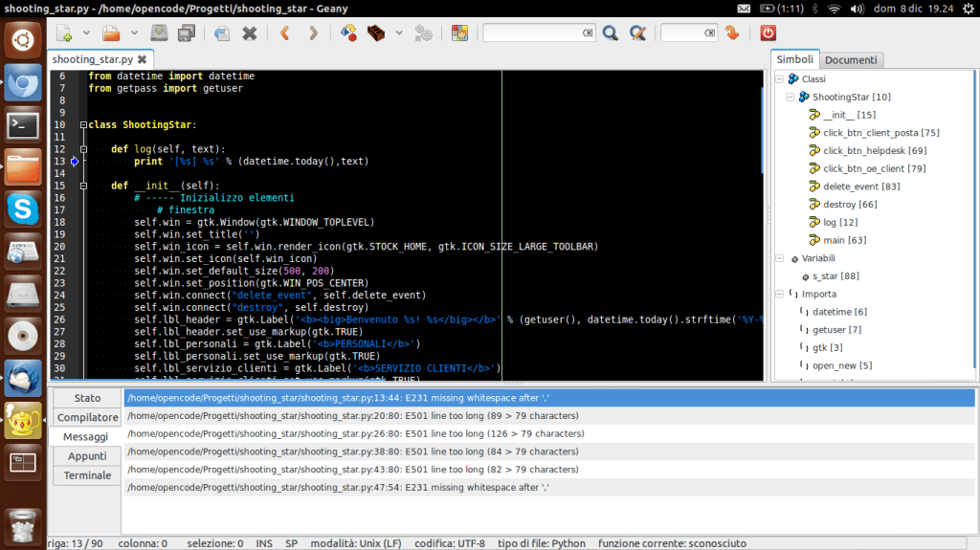
Task: Switch to the Documenti sidebar tab
Action: pos(851,60)
